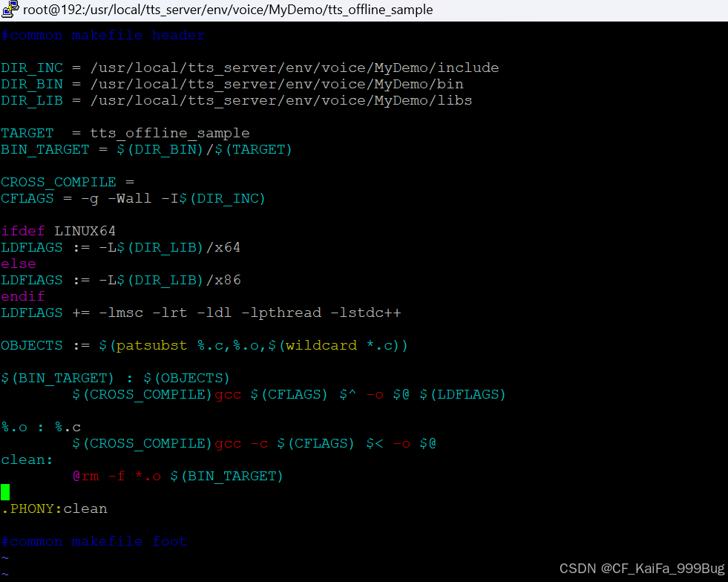728x582 pixels.
Task: Click the window title path text
Action: click(228, 10)
